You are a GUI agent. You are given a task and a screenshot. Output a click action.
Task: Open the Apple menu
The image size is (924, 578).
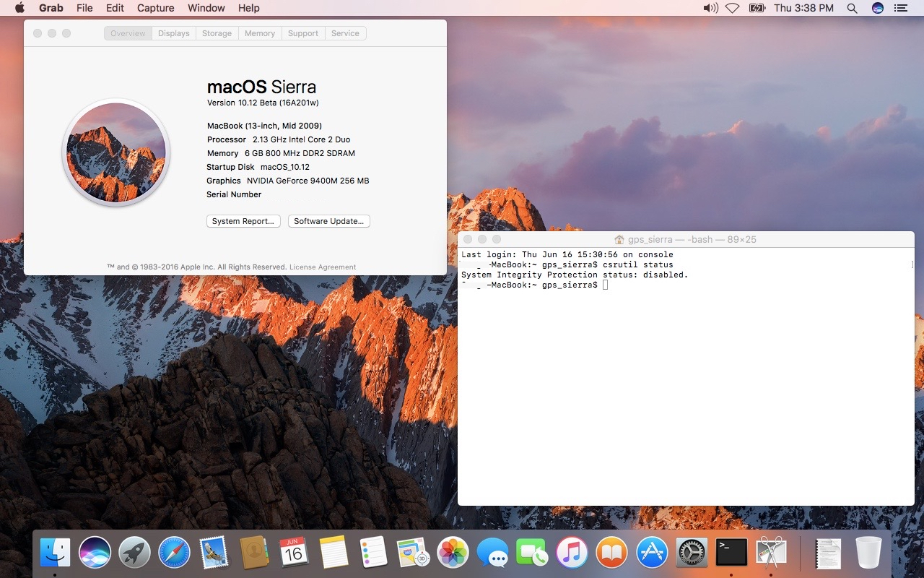tap(19, 8)
